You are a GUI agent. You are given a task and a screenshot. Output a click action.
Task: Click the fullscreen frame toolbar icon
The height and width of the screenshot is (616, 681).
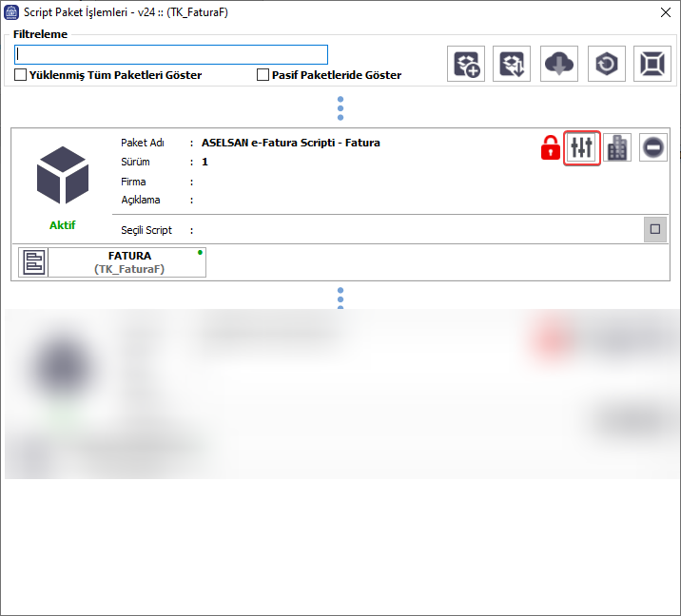[652, 65]
